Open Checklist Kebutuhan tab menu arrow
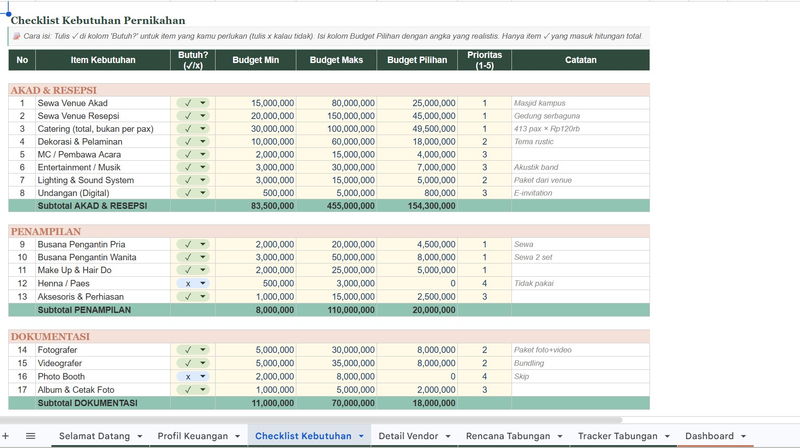800x448 pixels. pyautogui.click(x=361, y=436)
